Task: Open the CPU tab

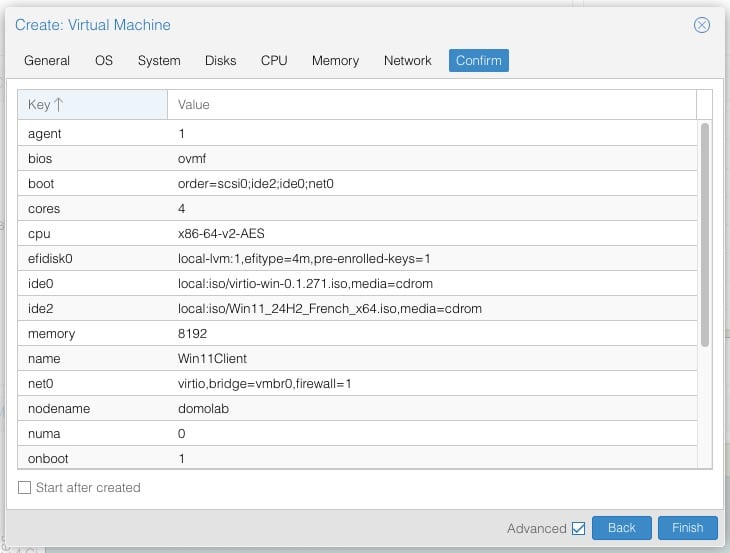Action: coord(274,60)
